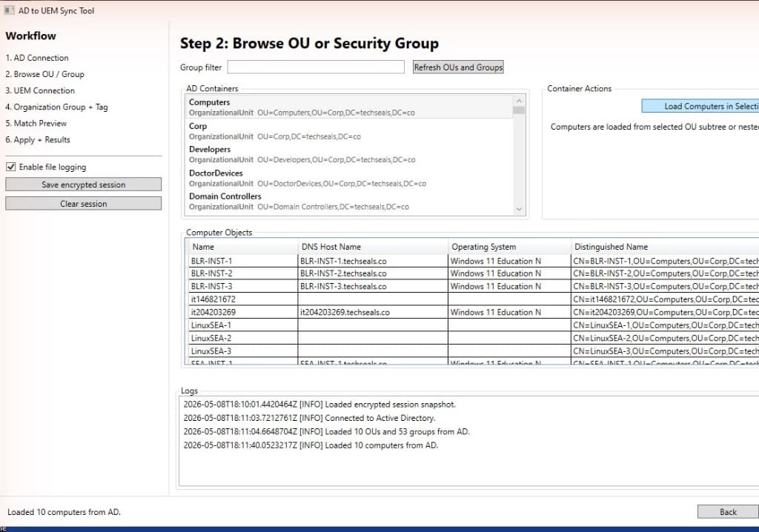The height and width of the screenshot is (532, 759).
Task: Sort by Operating System column header
Action: [x=510, y=247]
